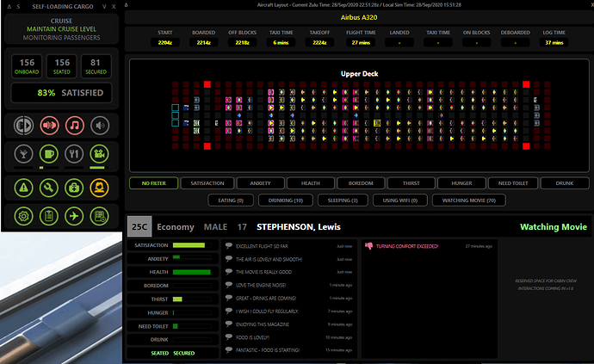Click the 'EXCELLENT FLIGHT SO FAR' comment
The height and width of the screenshot is (364, 594).
[262, 246]
